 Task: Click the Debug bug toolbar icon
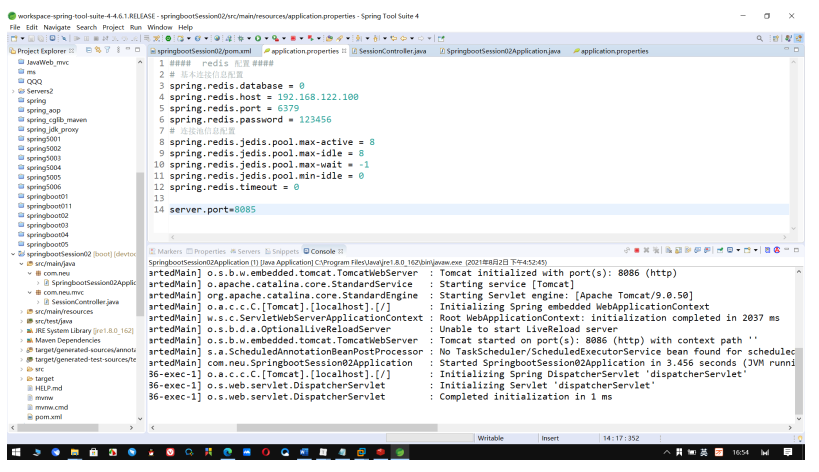(241, 38)
